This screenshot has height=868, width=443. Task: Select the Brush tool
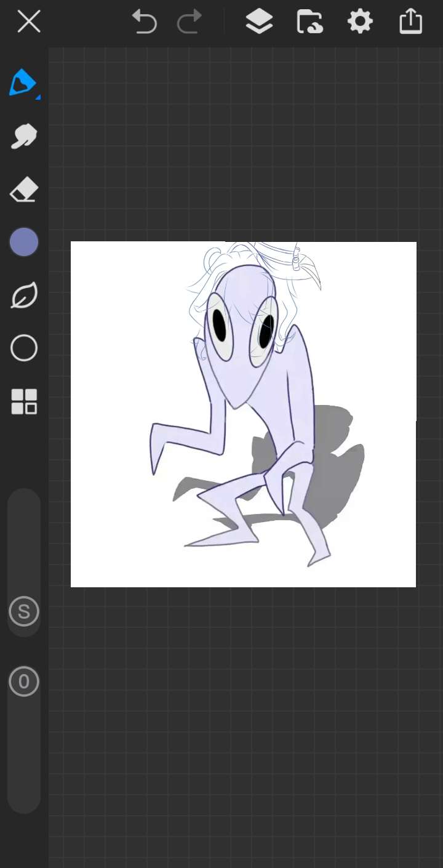tap(23, 82)
